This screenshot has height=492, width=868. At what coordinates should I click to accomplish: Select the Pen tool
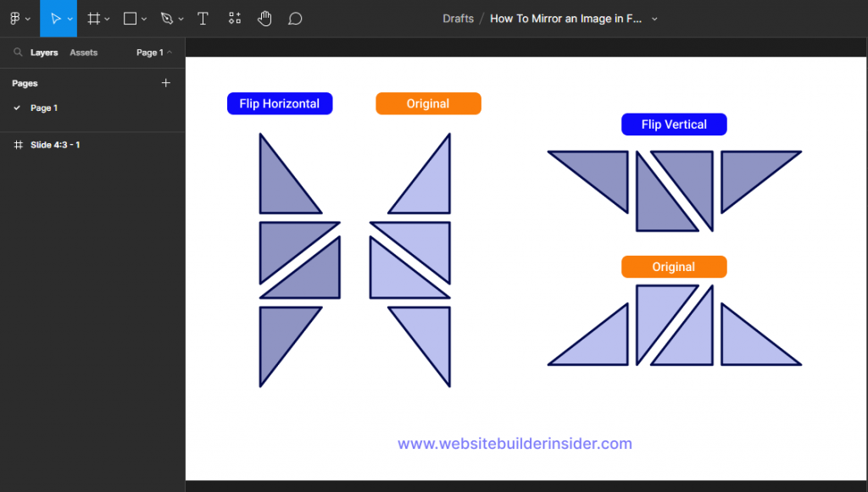(x=167, y=19)
